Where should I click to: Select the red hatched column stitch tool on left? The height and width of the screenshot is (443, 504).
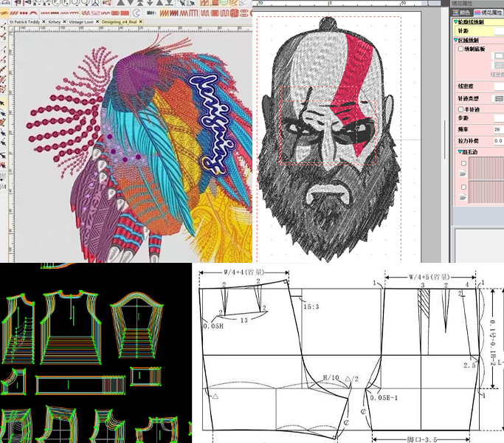(x=3, y=78)
